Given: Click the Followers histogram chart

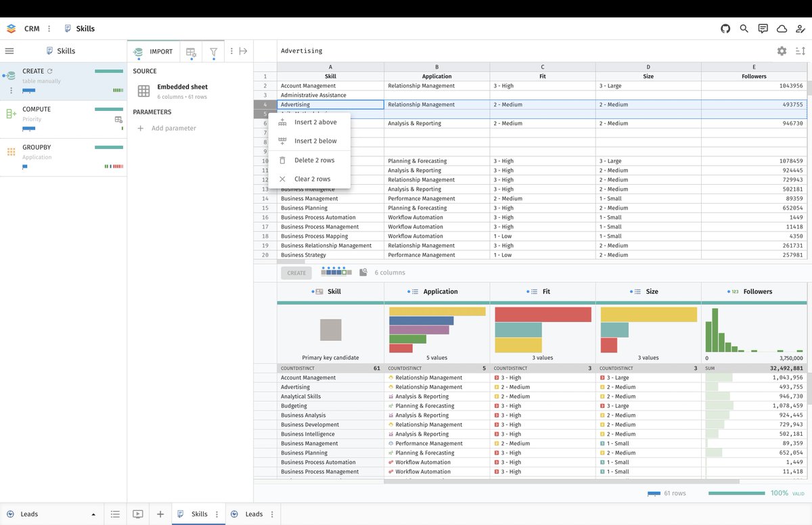Looking at the screenshot, I should coord(754,329).
